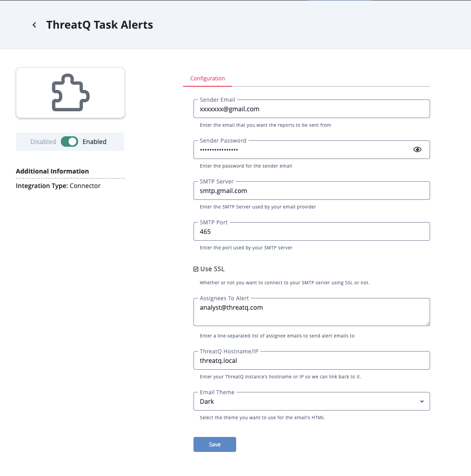The height and width of the screenshot is (476, 471).
Task: Switch to the Configuration tab
Action: click(208, 79)
